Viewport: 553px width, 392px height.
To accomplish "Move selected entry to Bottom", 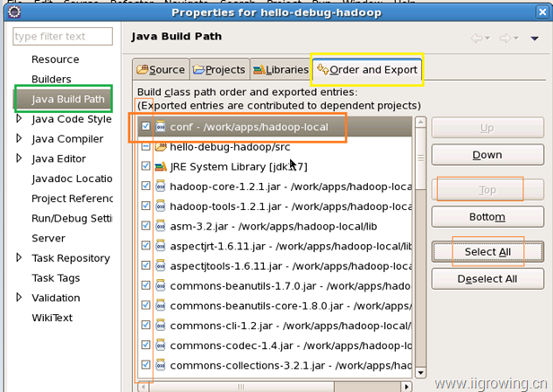I will (487, 216).
